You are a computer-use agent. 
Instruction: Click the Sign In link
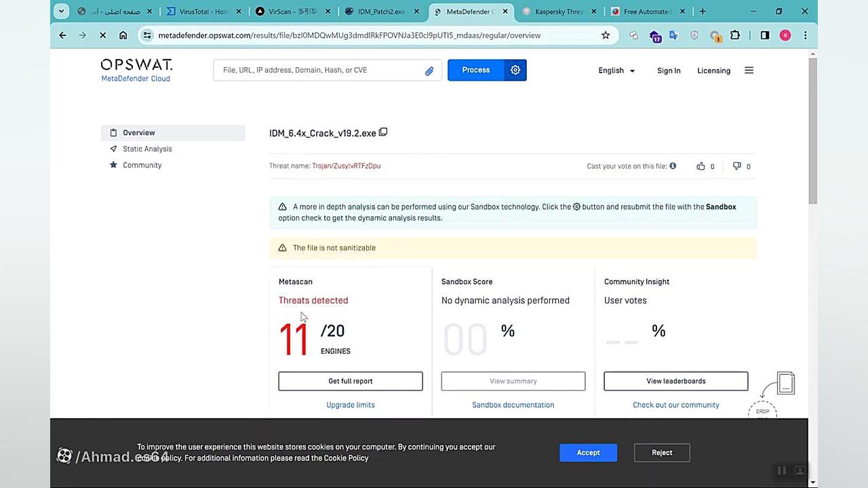coord(669,70)
